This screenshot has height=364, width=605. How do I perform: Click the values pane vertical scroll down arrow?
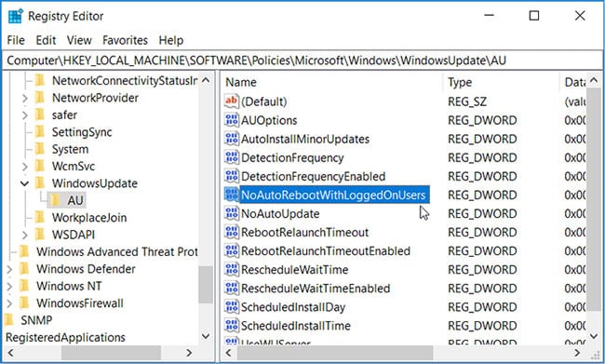(x=594, y=336)
